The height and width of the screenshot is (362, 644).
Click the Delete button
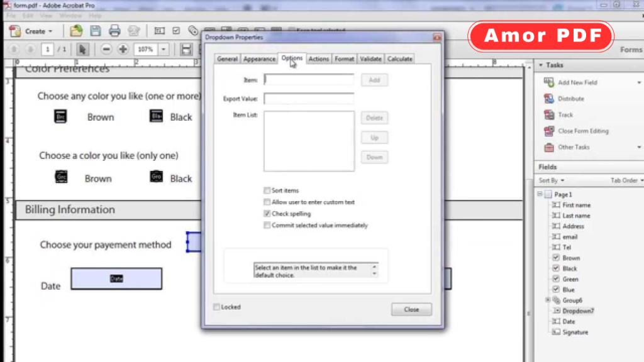[374, 118]
